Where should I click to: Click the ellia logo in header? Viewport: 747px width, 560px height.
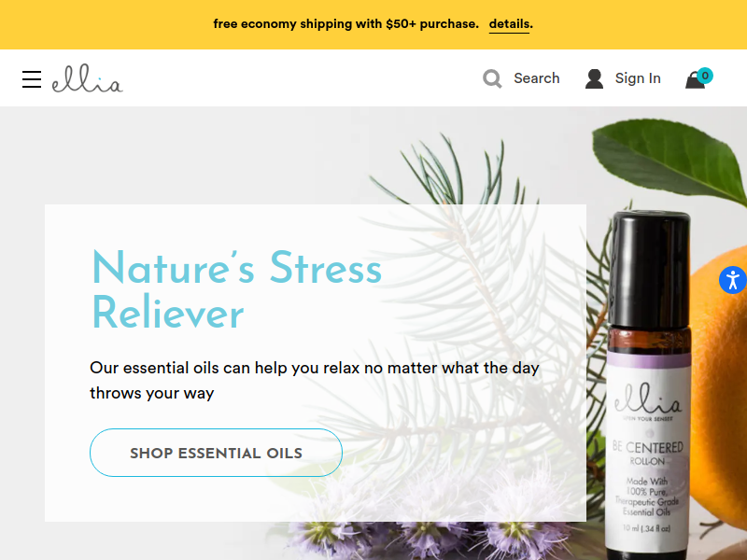tap(88, 78)
